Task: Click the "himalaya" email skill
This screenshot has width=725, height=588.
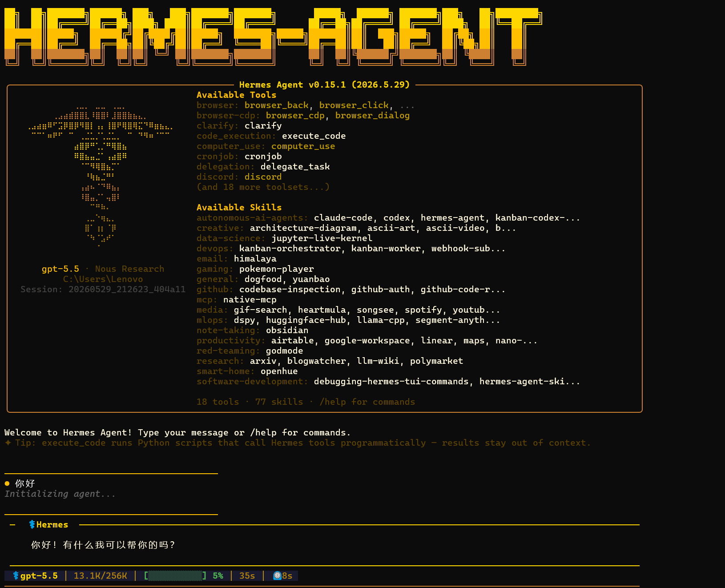Action: [x=255, y=259]
